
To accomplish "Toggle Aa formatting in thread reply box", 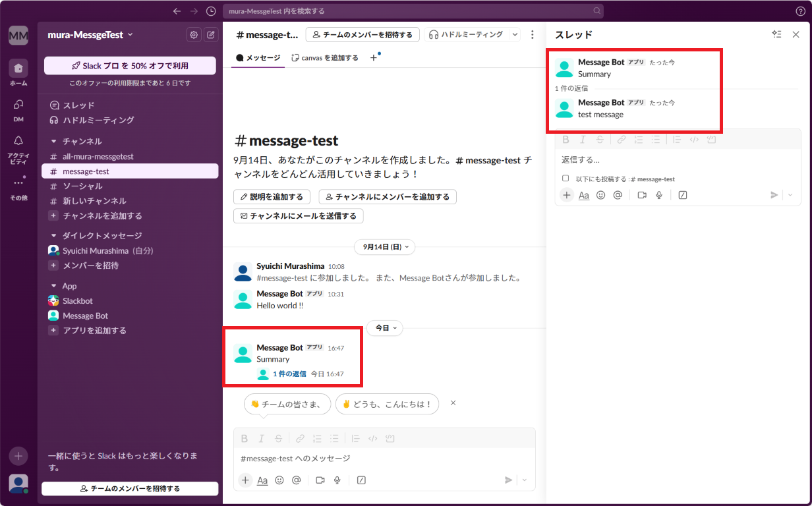I will [x=584, y=195].
